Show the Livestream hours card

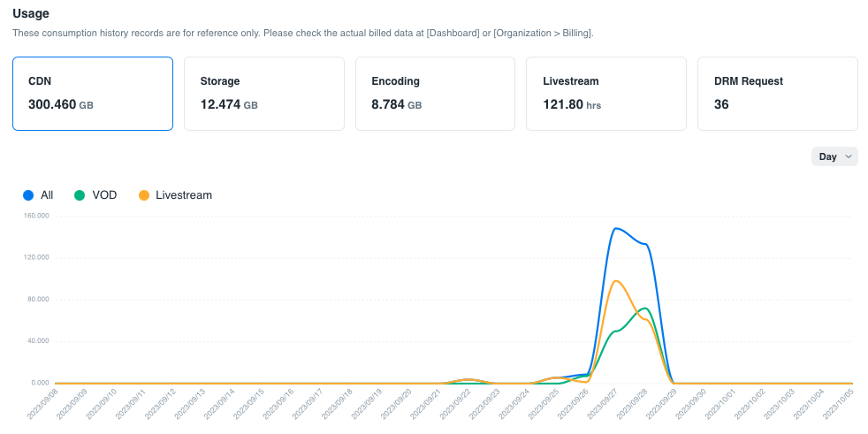[x=606, y=94]
